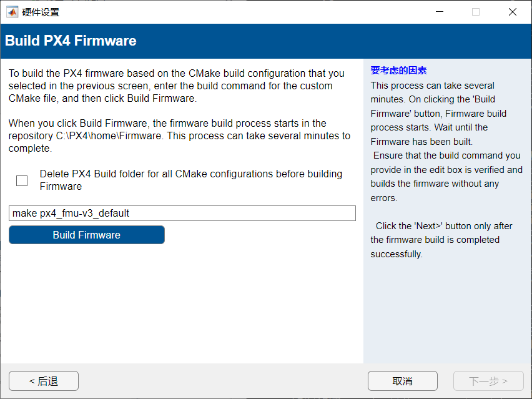Minimize the hardware setup window
This screenshot has width=532, height=399.
pyautogui.click(x=438, y=12)
